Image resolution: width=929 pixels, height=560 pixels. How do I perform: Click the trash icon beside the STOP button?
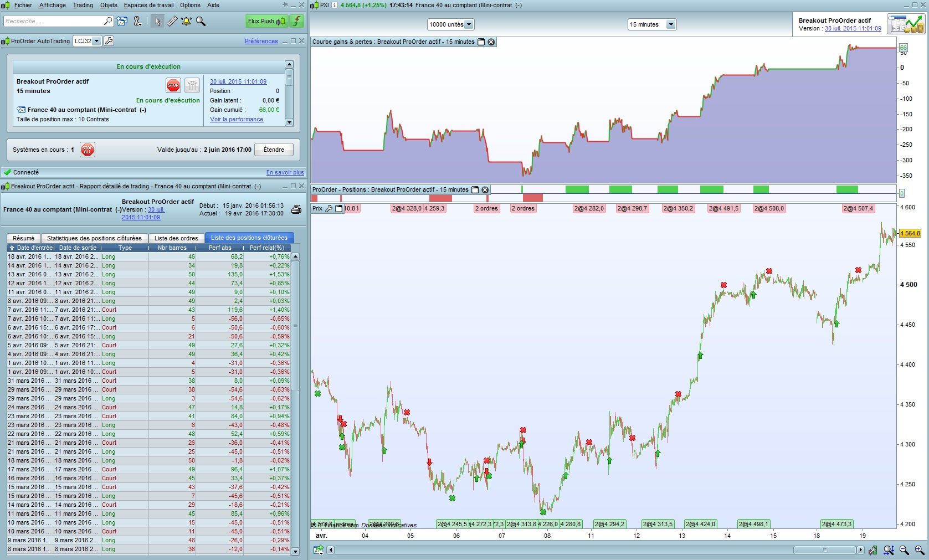[x=192, y=85]
